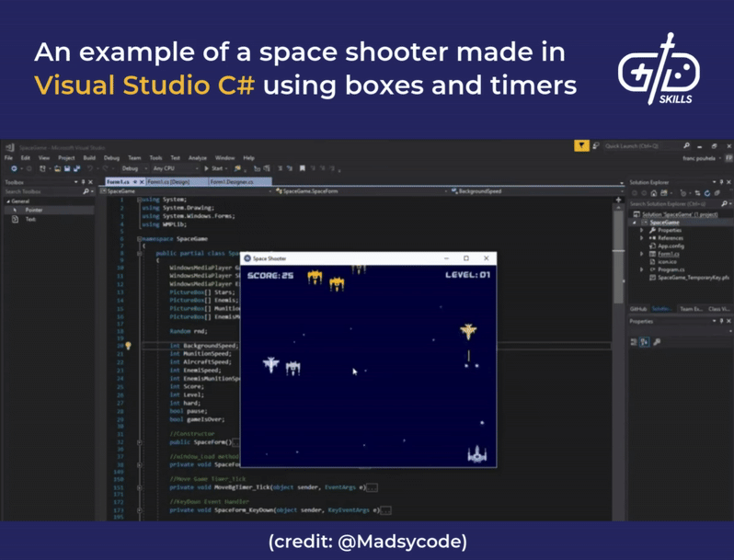Open the Tools menu
Screen dimensions: 734x560
point(155,157)
